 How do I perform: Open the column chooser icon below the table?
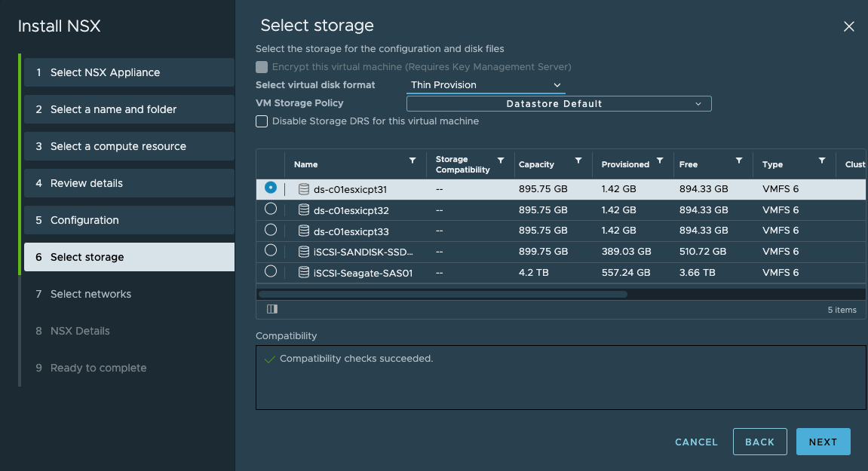point(271,309)
